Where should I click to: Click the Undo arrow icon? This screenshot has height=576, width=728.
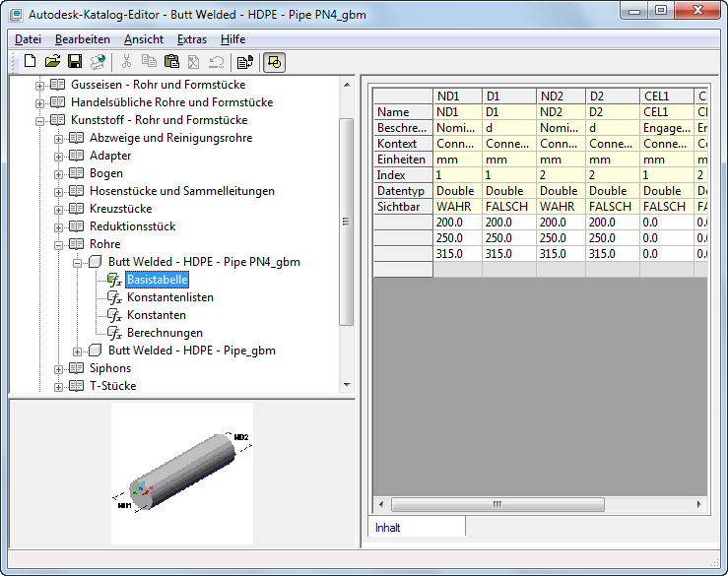pyautogui.click(x=216, y=62)
